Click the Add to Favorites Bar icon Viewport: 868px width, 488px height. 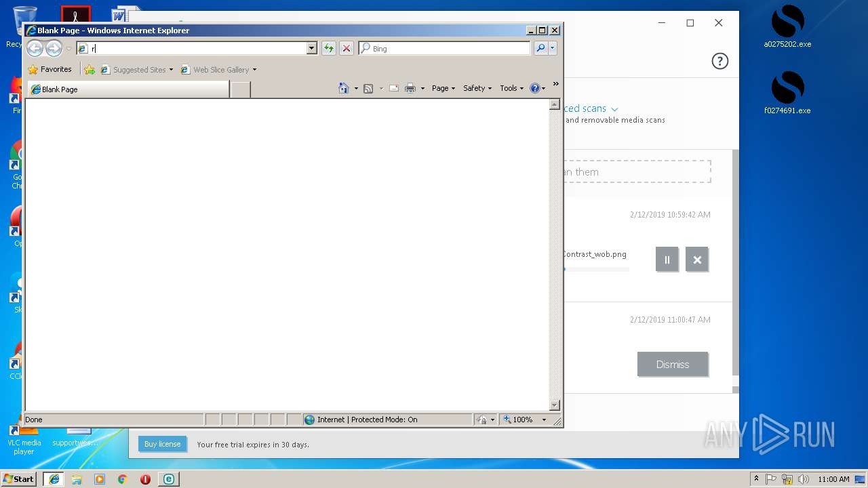click(90, 69)
